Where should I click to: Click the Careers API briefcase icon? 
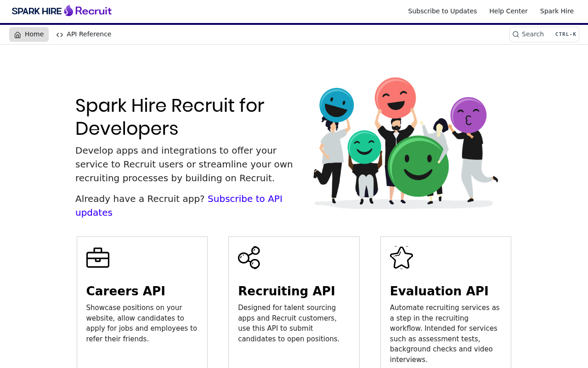98,258
